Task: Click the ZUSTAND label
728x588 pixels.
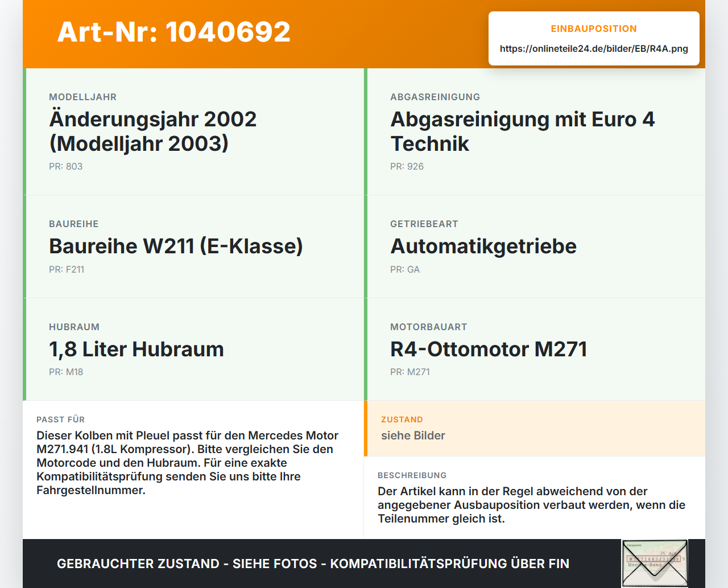Action: coord(402,420)
